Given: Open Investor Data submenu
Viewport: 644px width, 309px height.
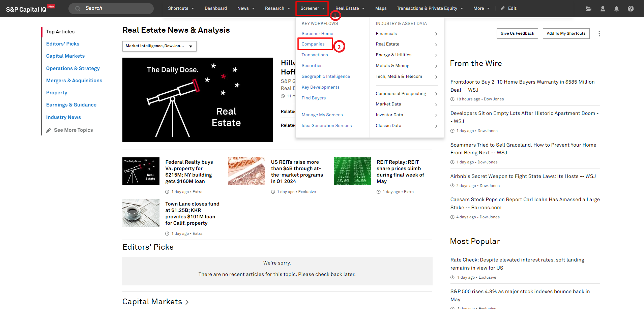Looking at the screenshot, I should click(407, 115).
